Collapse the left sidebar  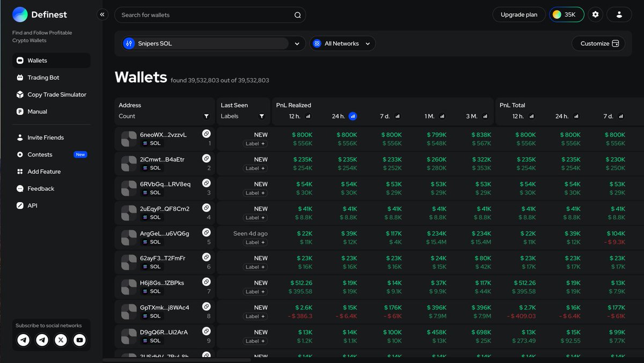(x=103, y=14)
